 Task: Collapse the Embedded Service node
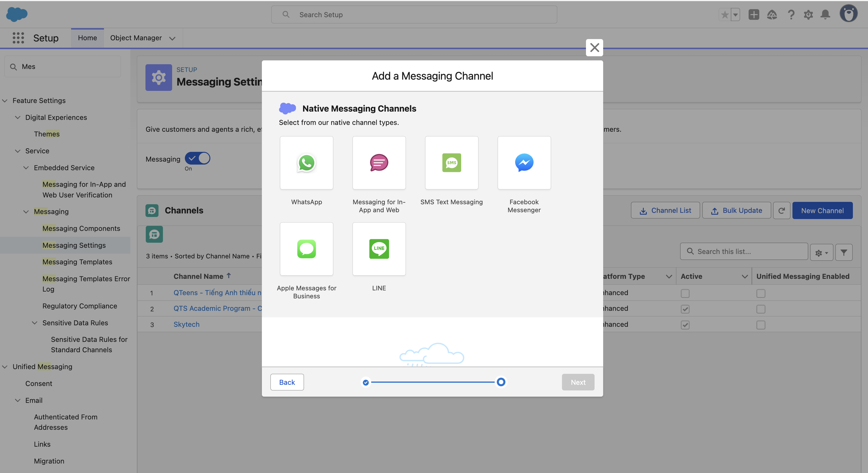pos(26,167)
